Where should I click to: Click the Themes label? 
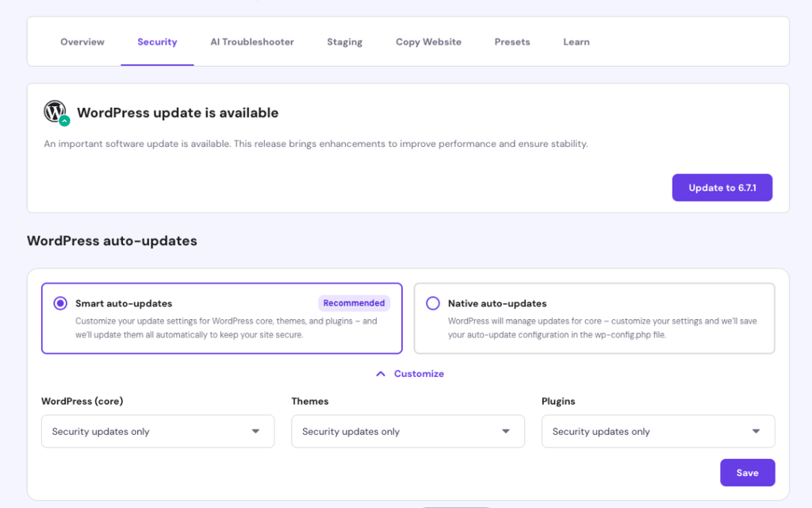(310, 401)
